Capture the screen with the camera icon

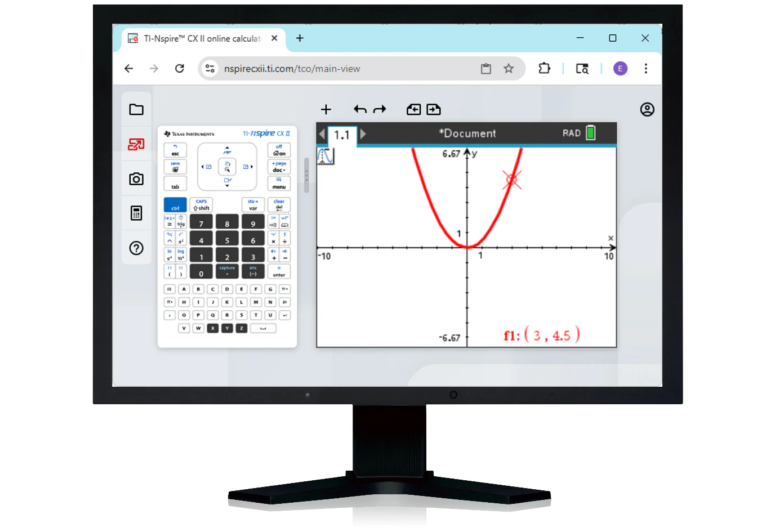click(136, 179)
